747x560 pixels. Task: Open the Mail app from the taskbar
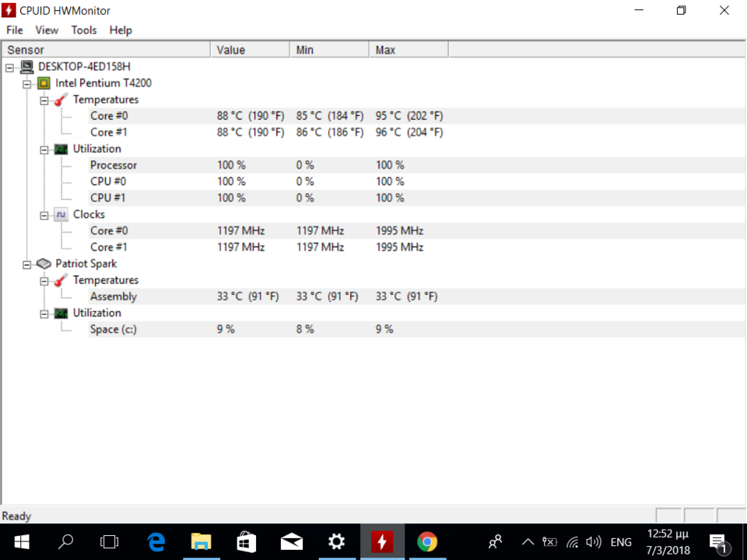pos(292,542)
